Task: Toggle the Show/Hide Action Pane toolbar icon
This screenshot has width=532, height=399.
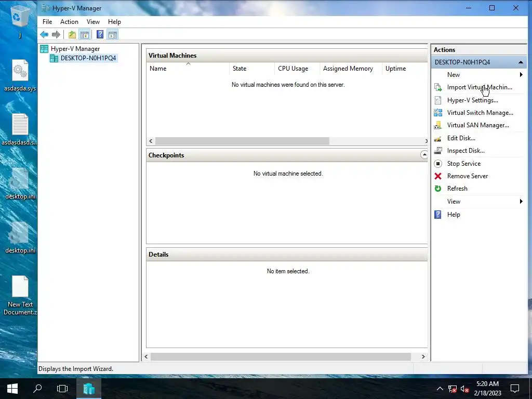Action: [x=113, y=34]
